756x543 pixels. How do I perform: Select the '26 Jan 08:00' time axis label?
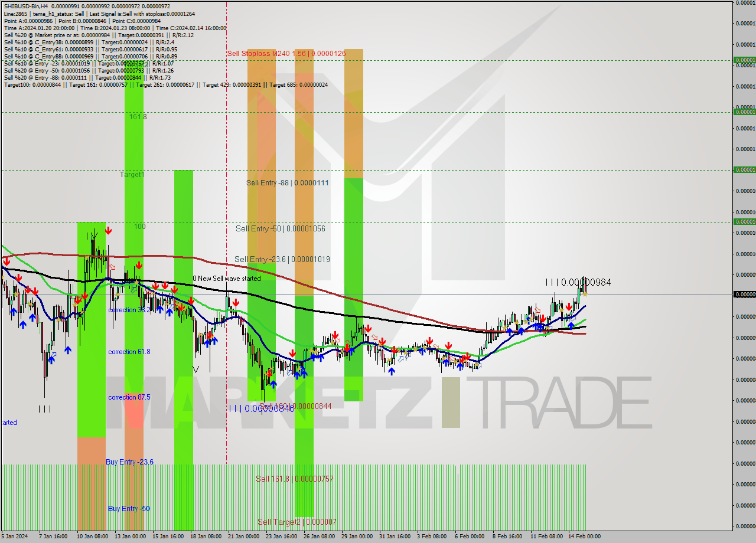coord(319,537)
